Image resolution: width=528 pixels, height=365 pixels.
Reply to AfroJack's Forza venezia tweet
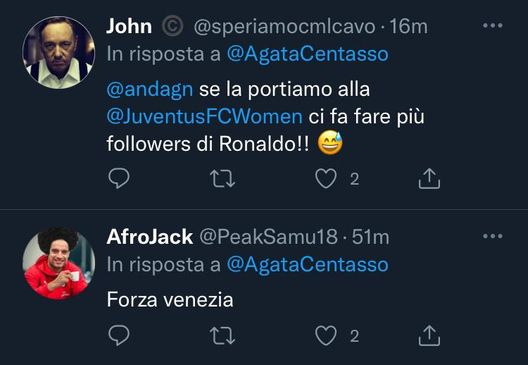point(119,335)
